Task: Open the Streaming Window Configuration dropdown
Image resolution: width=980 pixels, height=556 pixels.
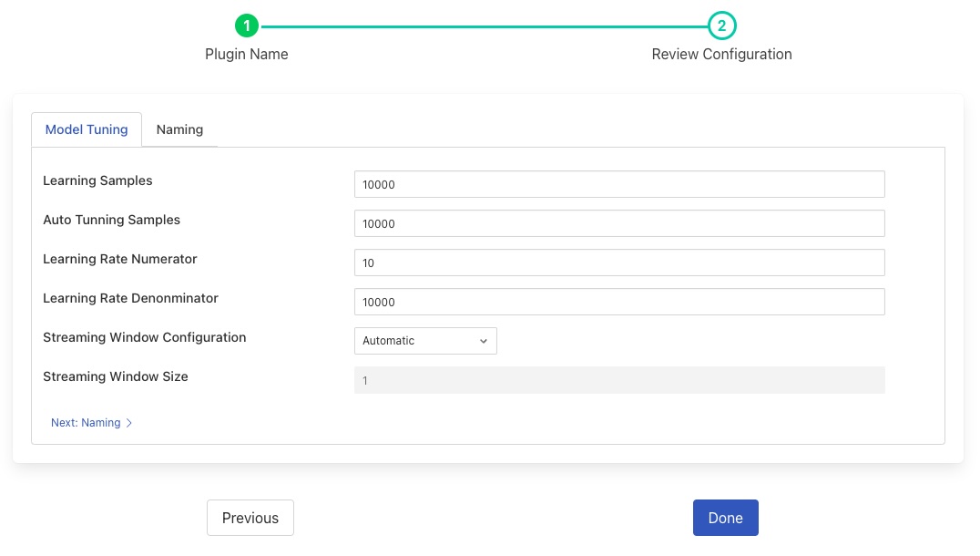Action: (x=424, y=341)
